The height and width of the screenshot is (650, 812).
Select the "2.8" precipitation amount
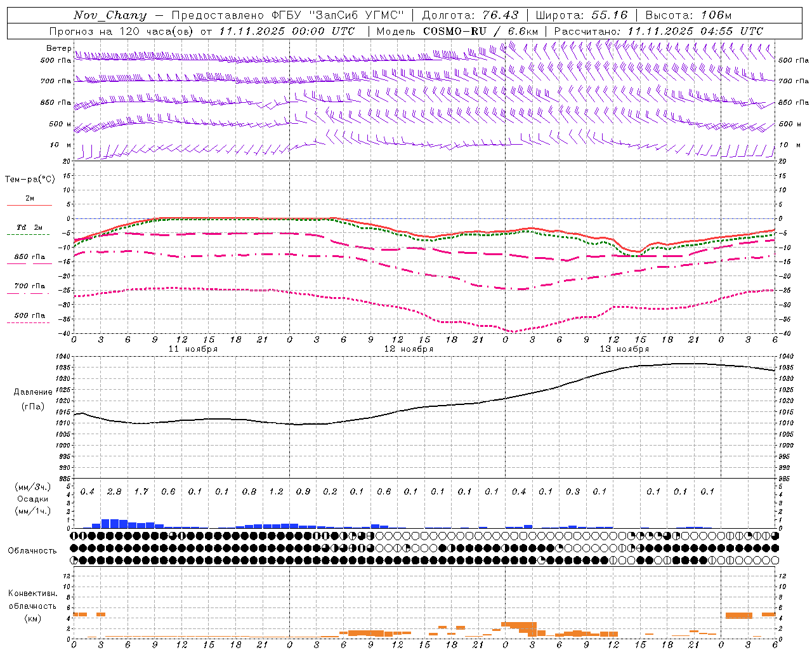(114, 492)
